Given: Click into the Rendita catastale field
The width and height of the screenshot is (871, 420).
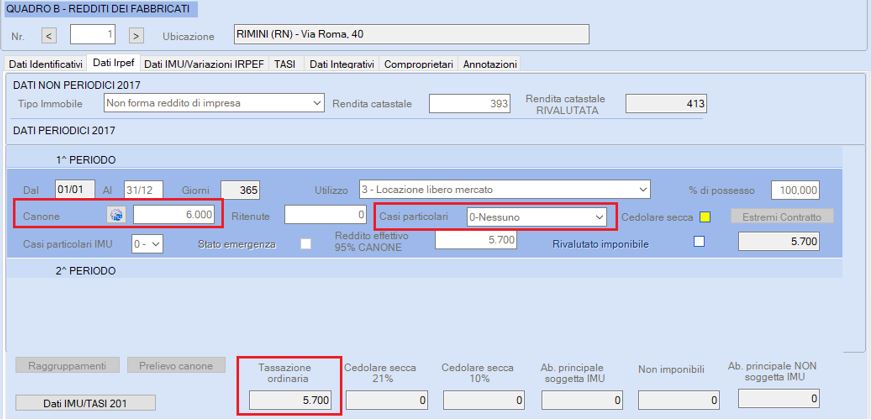Looking at the screenshot, I should click(x=469, y=103).
